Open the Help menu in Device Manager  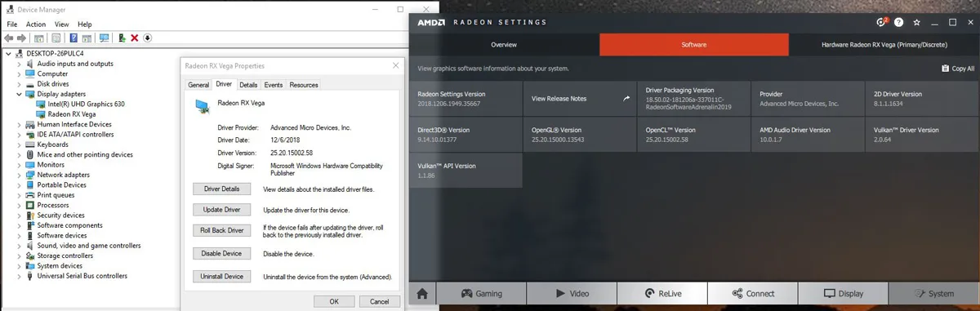click(x=85, y=24)
